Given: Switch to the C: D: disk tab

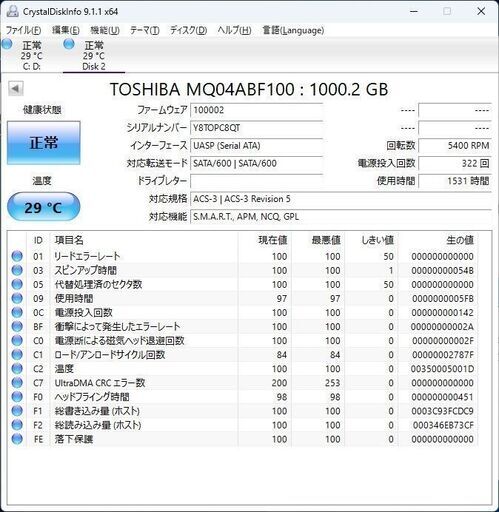Looking at the screenshot, I should click(x=31, y=55).
